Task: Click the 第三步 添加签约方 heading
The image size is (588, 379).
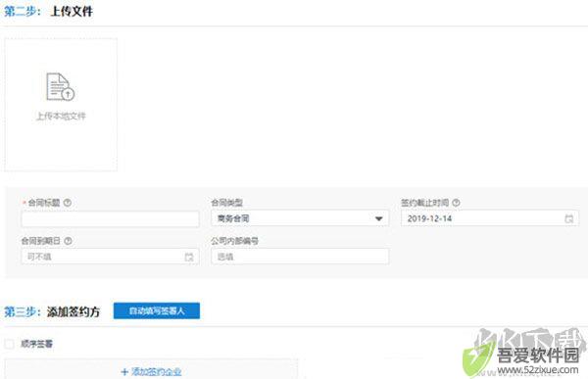Action: point(52,311)
